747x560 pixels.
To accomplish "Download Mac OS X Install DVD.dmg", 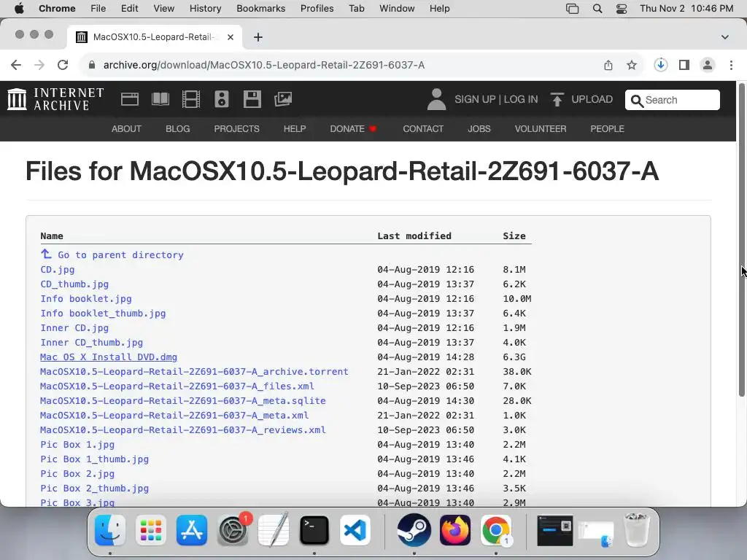I will [x=109, y=357].
